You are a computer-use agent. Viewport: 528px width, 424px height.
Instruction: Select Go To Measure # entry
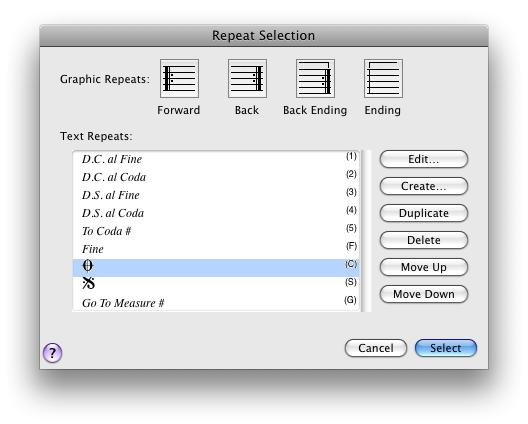click(216, 303)
